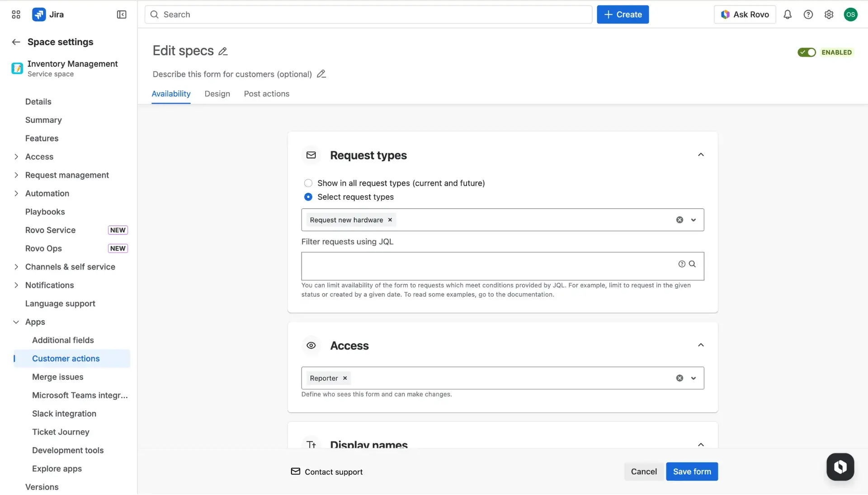Viewport: 868px width, 495px height.
Task: Expand the Notifications sidebar section
Action: pos(16,285)
